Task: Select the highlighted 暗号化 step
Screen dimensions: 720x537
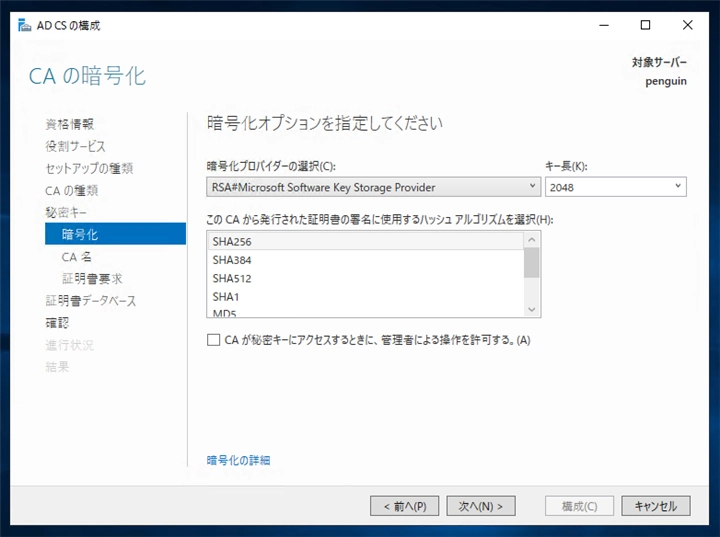Action: click(x=115, y=234)
